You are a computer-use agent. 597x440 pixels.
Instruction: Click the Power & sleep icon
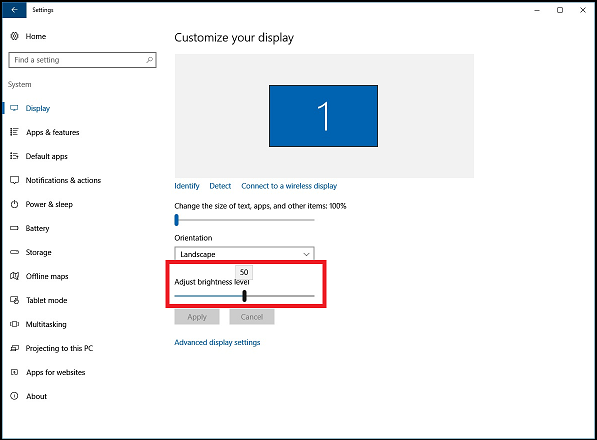pyautogui.click(x=14, y=204)
